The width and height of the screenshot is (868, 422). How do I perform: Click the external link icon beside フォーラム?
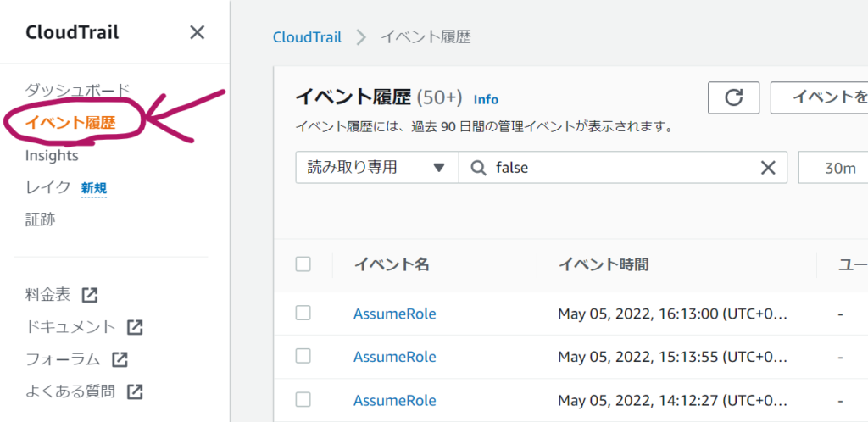click(120, 360)
